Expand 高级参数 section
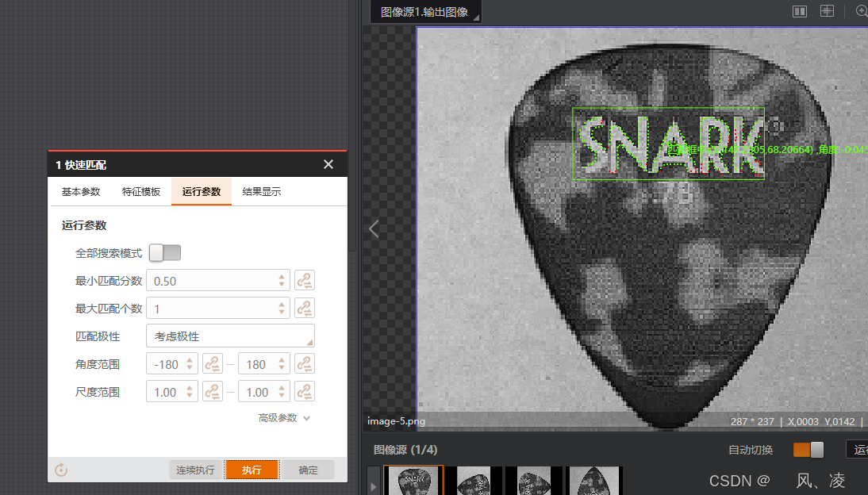868x495 pixels. (x=284, y=418)
